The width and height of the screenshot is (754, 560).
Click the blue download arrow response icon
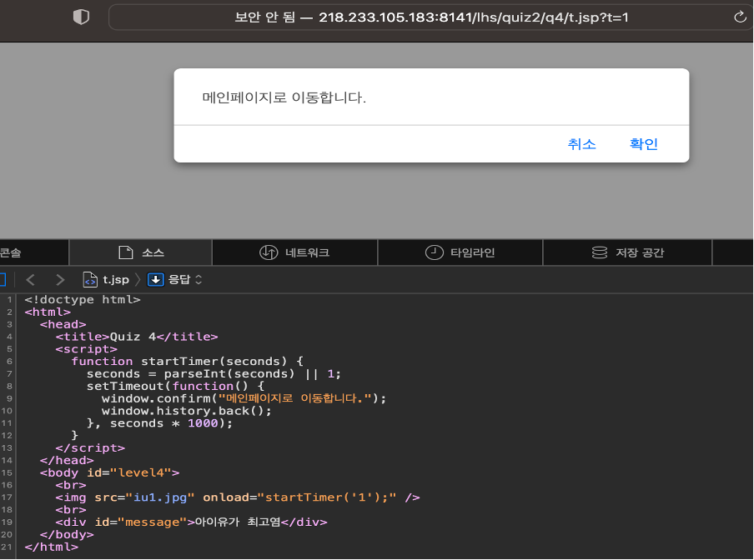(x=155, y=279)
